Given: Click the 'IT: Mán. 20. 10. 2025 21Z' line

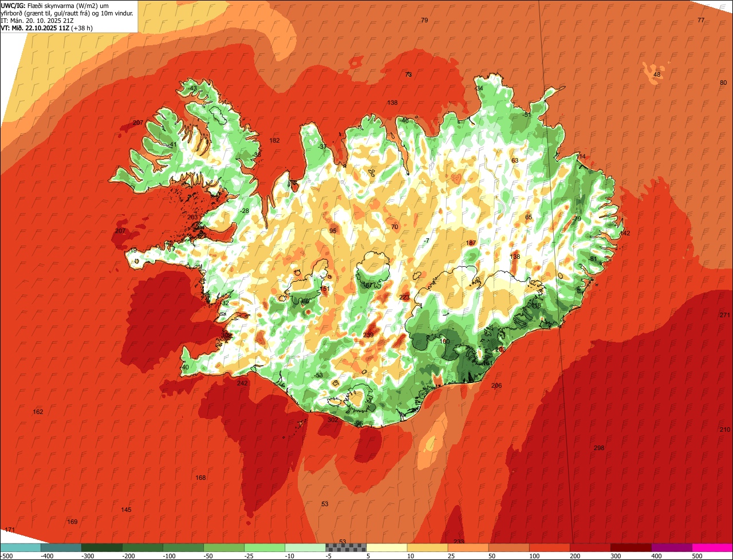Looking at the screenshot, I should coord(37,20).
